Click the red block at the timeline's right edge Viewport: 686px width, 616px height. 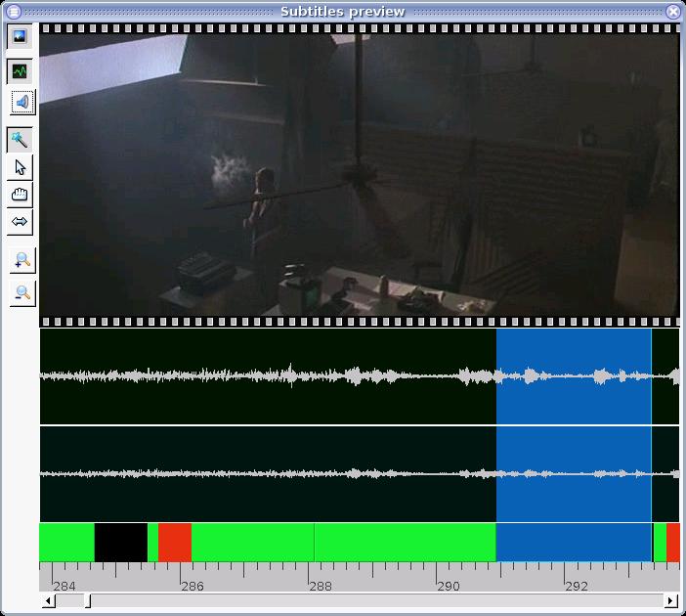[x=673, y=543]
